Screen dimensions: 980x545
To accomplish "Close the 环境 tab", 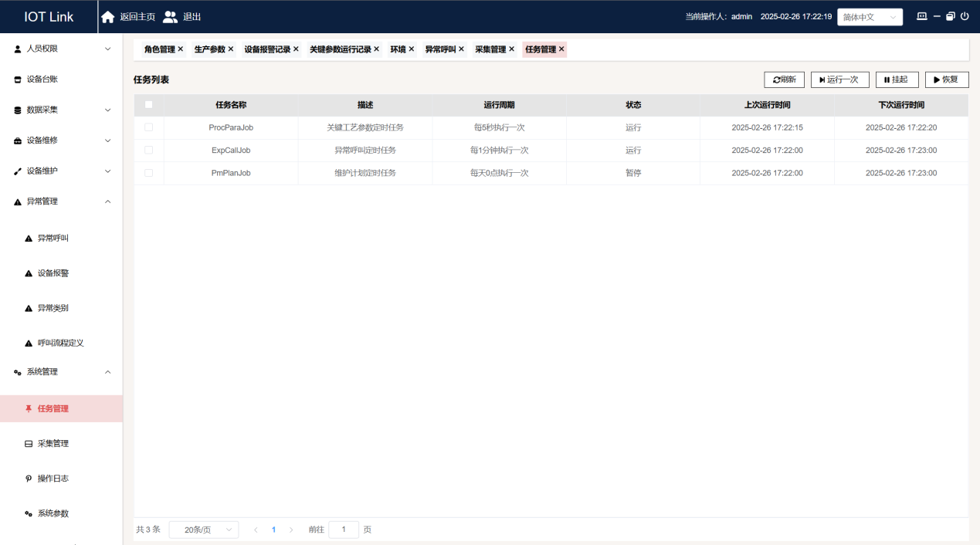I will [412, 49].
